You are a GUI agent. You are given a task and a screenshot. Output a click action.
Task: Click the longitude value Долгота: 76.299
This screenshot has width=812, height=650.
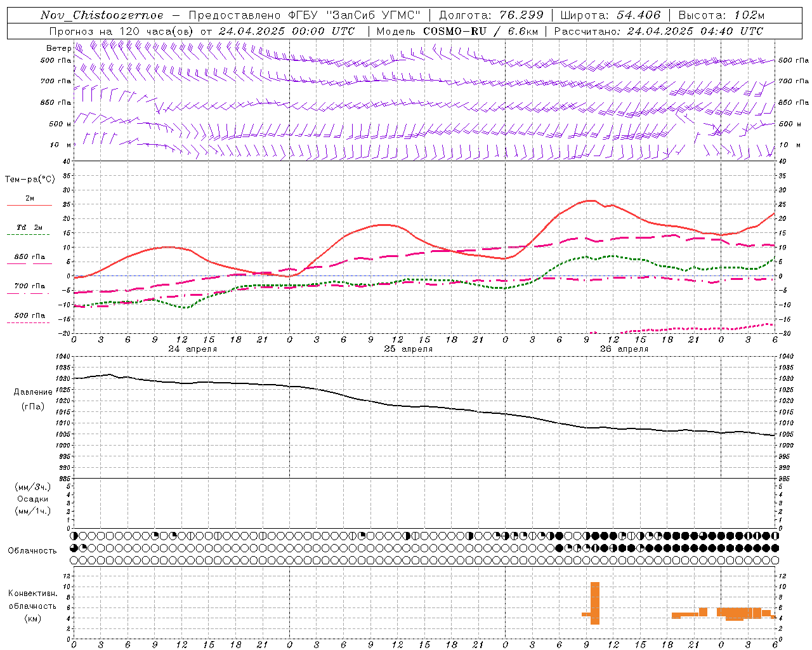point(491,15)
